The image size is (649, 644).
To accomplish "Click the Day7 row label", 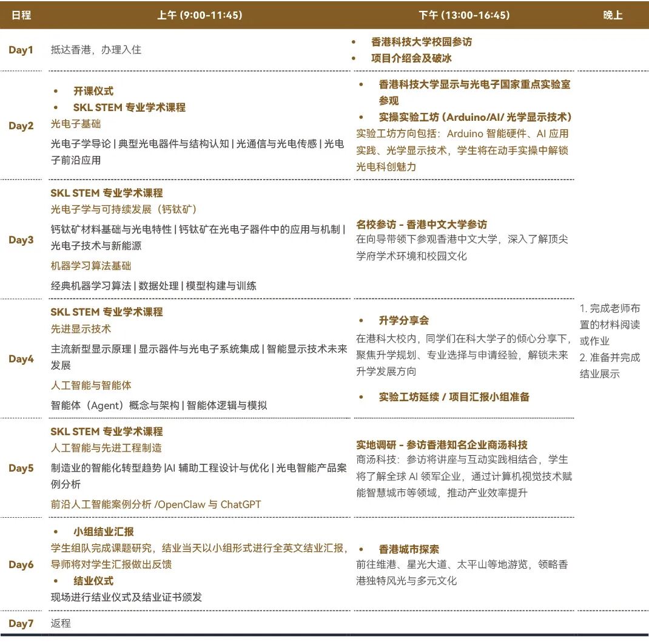I will (22, 623).
